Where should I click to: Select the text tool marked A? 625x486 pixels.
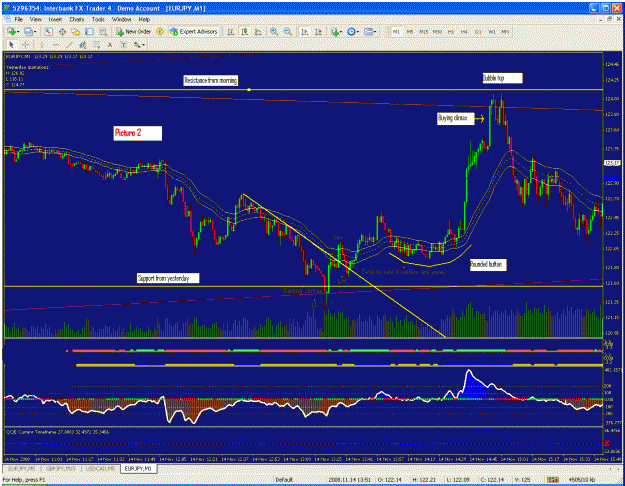(110, 45)
